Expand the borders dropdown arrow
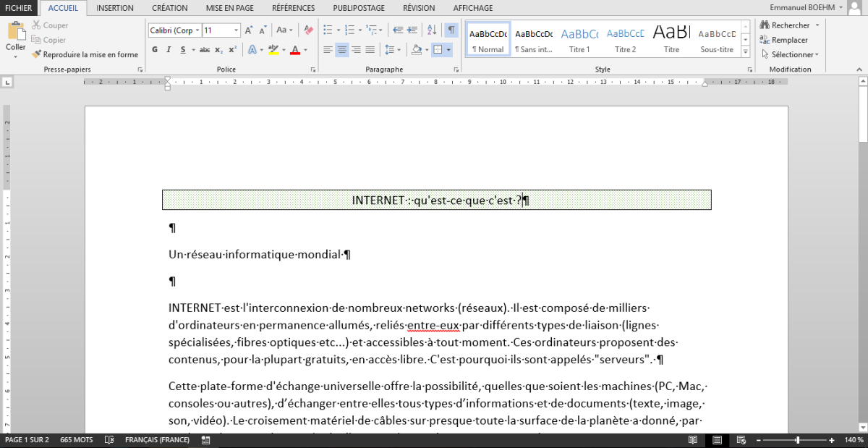Image resolution: width=868 pixels, height=448 pixels. coord(448,50)
